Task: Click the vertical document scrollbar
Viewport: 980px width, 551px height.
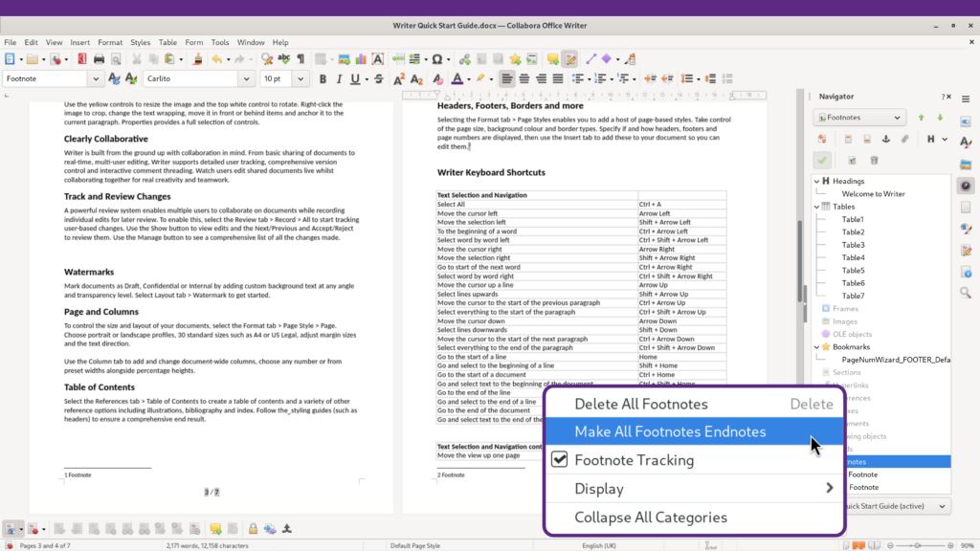Action: (799, 262)
